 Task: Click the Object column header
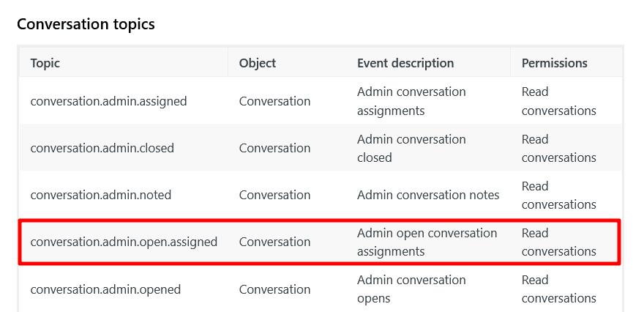coord(258,63)
